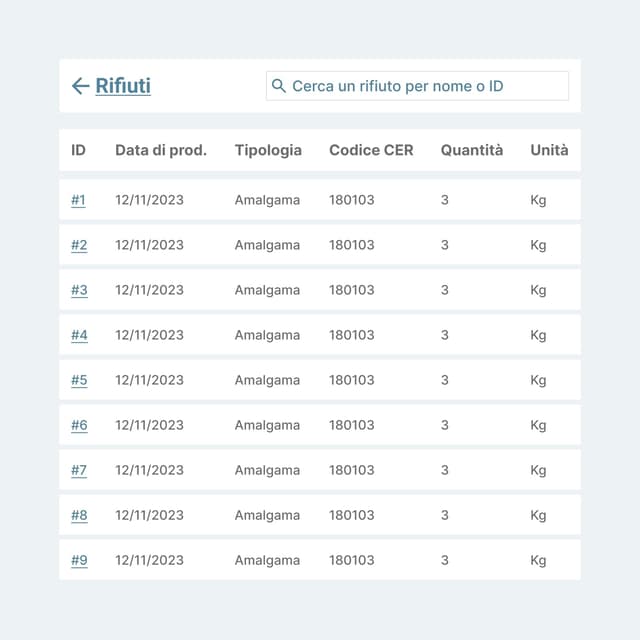Click the Codice CER column header
The image size is (640, 640).
[x=371, y=150]
